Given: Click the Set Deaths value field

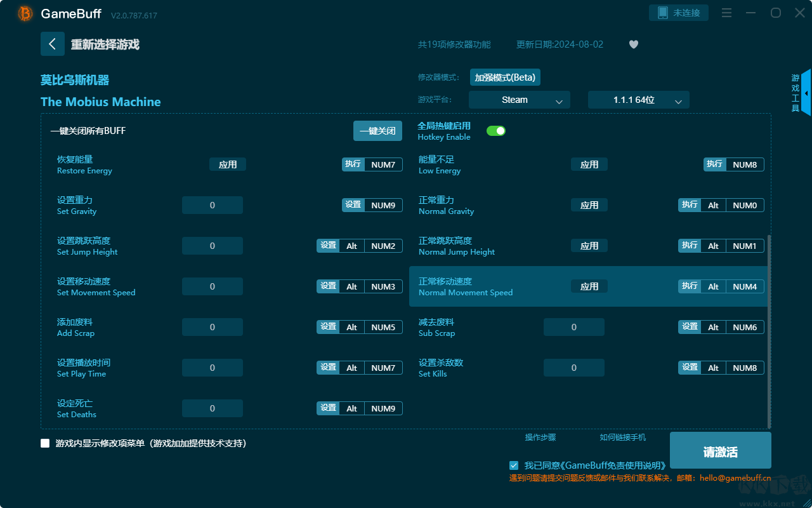Looking at the screenshot, I should 213,408.
